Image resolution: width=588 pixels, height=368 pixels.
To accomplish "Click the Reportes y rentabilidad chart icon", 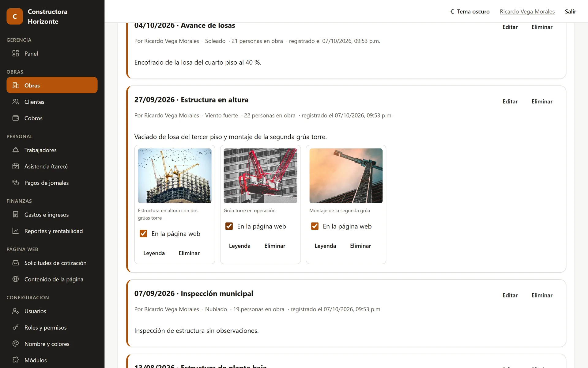I will (16, 231).
